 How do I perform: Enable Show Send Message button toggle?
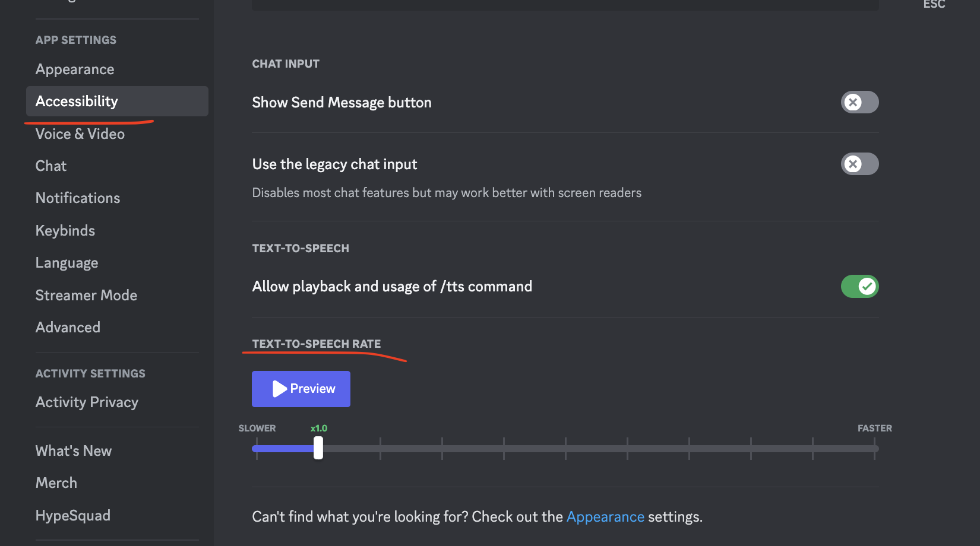click(x=859, y=102)
